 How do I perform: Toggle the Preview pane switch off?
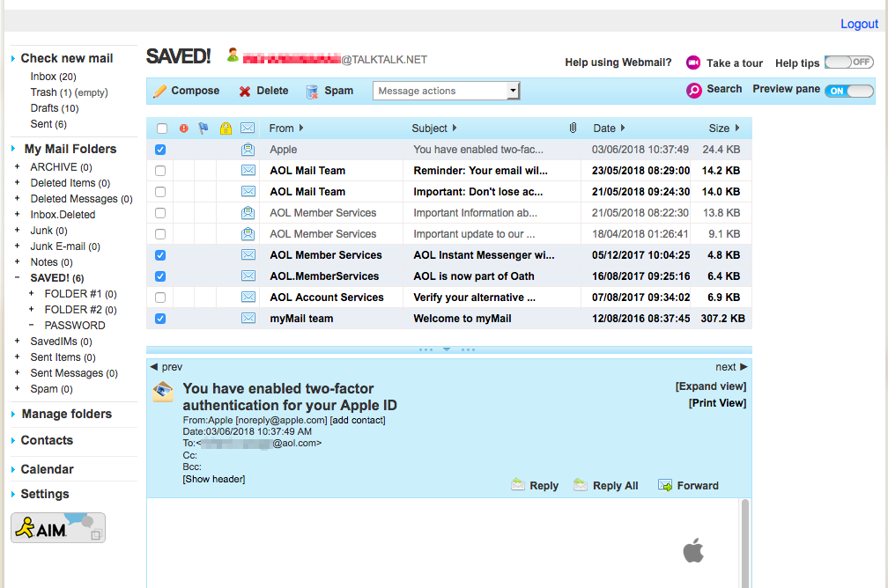[849, 91]
